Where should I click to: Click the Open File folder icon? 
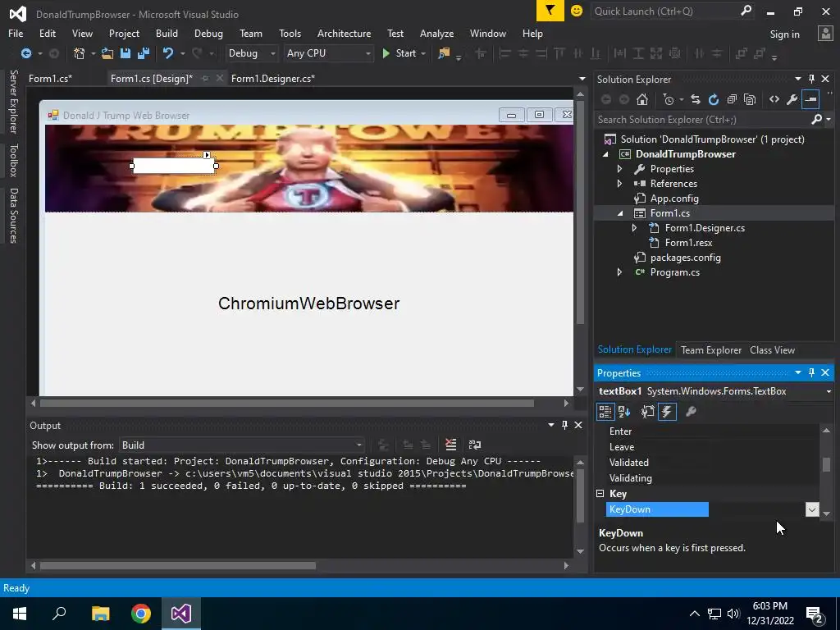(107, 53)
